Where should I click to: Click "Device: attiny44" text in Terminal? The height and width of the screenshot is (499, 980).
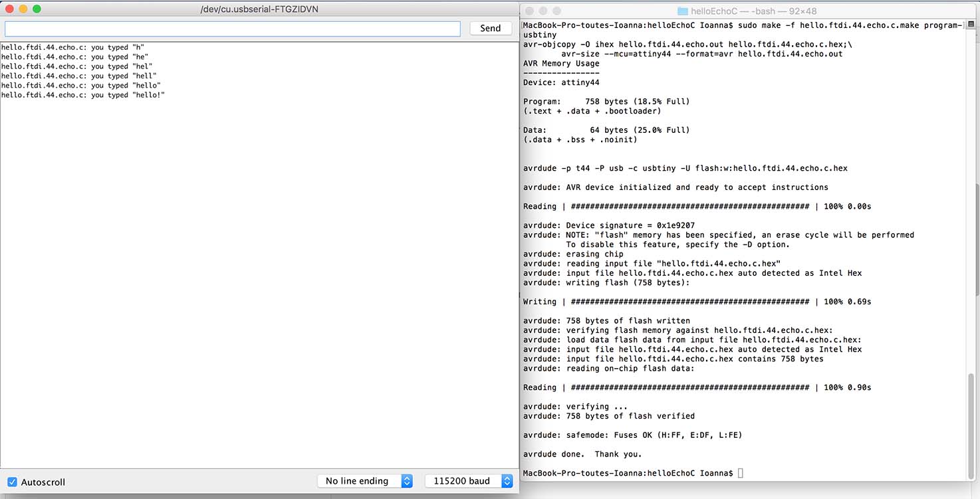(561, 83)
